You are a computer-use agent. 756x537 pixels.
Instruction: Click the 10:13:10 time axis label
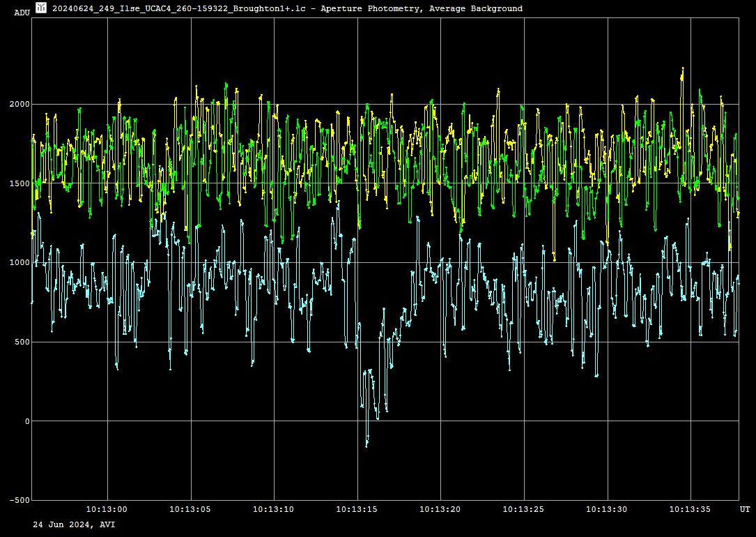[x=273, y=509]
